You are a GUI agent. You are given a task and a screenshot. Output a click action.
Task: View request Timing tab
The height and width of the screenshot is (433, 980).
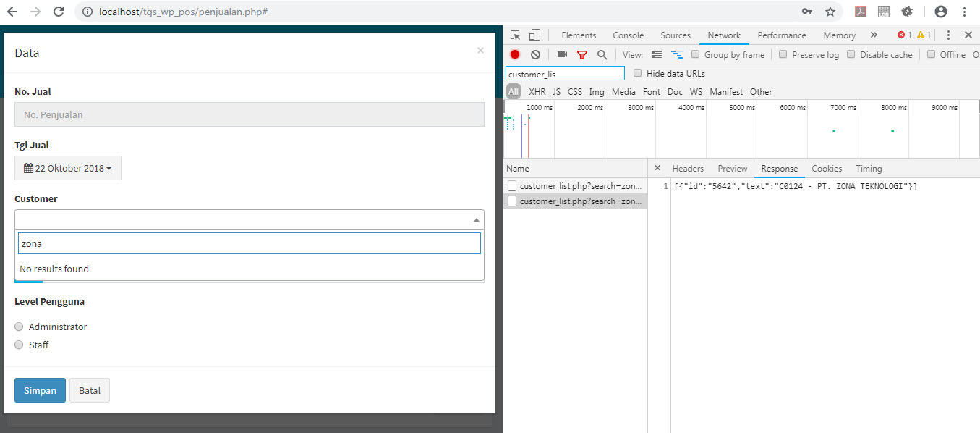[869, 168]
